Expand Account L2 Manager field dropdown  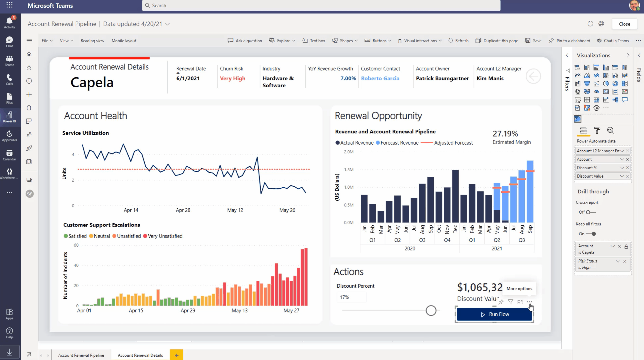click(622, 151)
